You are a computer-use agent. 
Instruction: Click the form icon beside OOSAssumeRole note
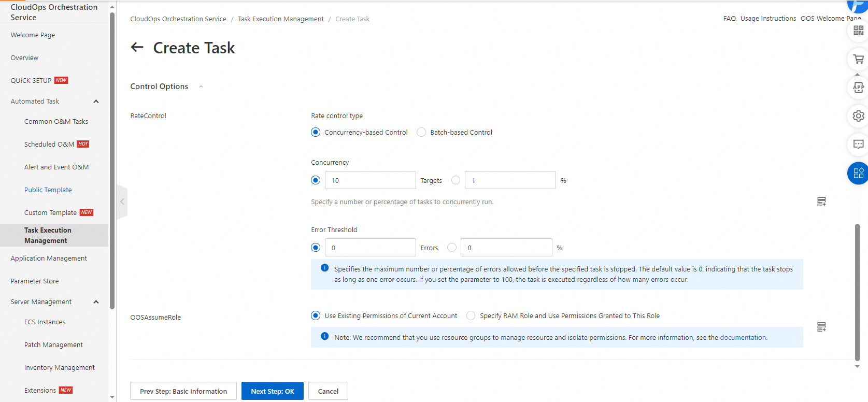tap(821, 327)
